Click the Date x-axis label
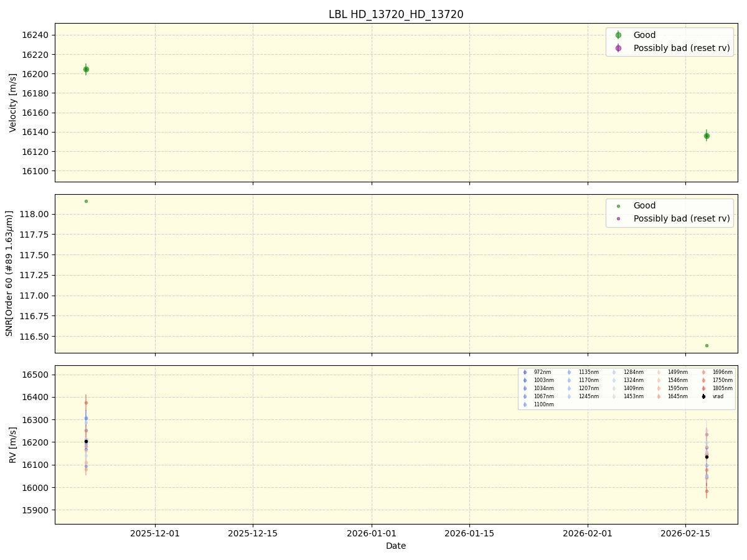The width and height of the screenshot is (747, 560). 396,546
